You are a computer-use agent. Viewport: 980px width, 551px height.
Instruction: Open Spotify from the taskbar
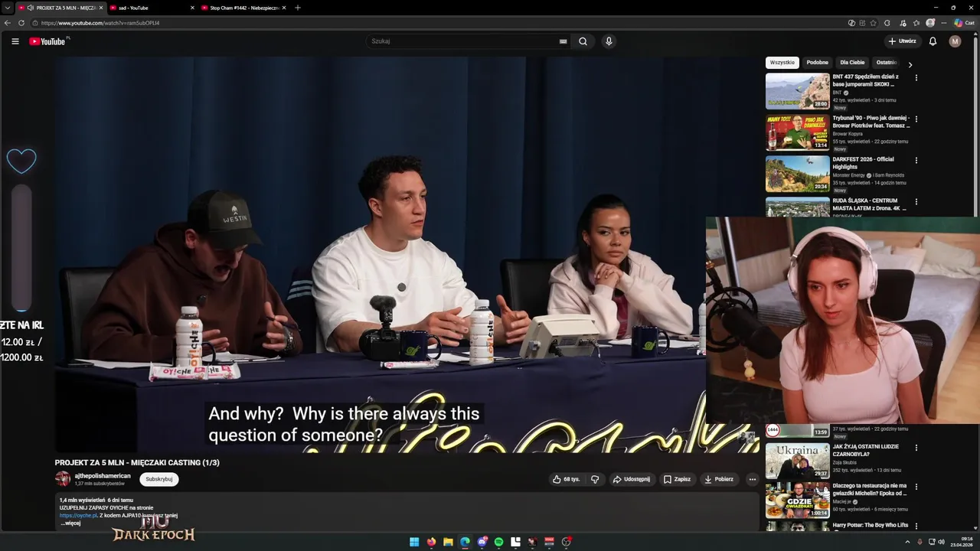tap(498, 542)
